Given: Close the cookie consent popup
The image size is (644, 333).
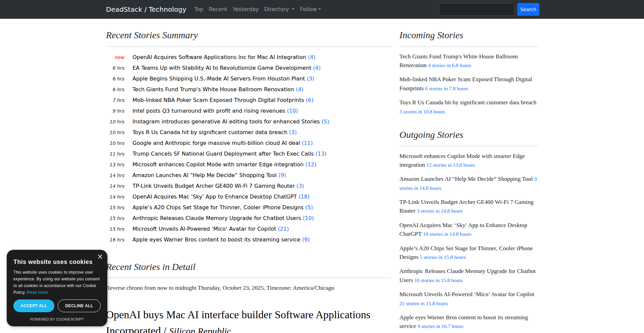Looking at the screenshot, I should pos(100,257).
